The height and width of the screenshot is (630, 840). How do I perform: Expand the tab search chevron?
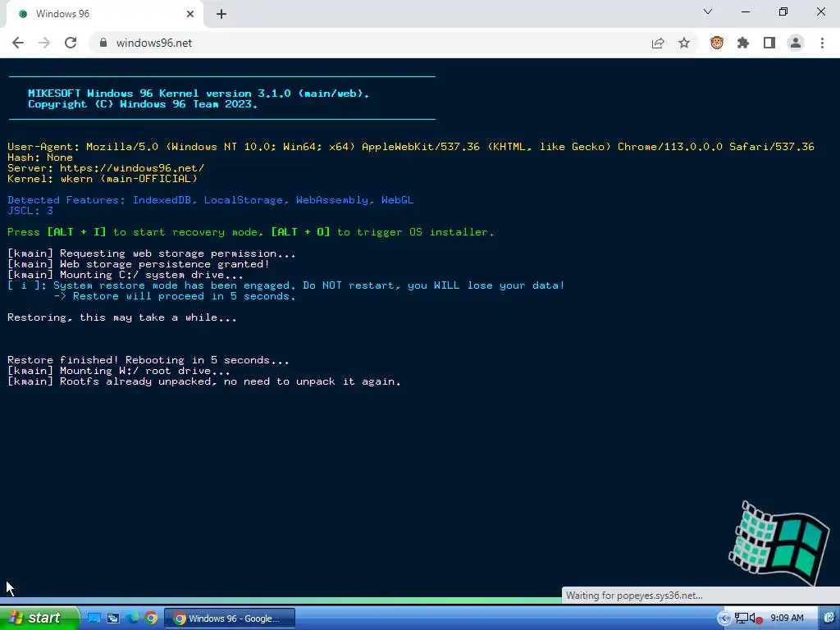[708, 11]
